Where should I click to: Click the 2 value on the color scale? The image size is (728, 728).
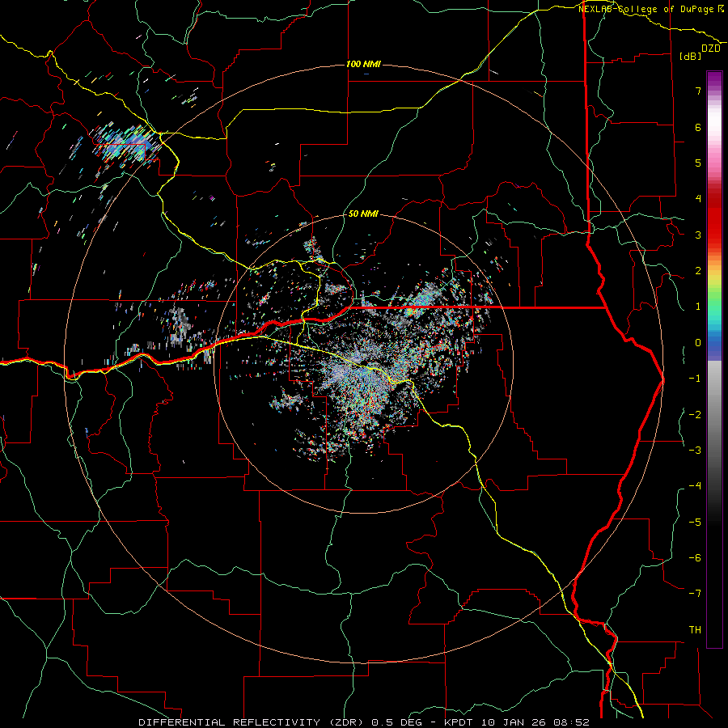coord(698,271)
